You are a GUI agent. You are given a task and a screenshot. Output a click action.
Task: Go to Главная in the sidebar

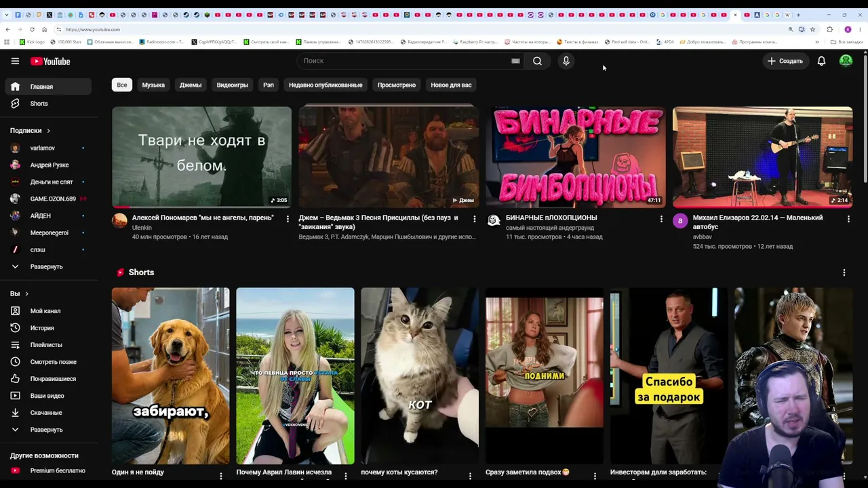(47, 87)
